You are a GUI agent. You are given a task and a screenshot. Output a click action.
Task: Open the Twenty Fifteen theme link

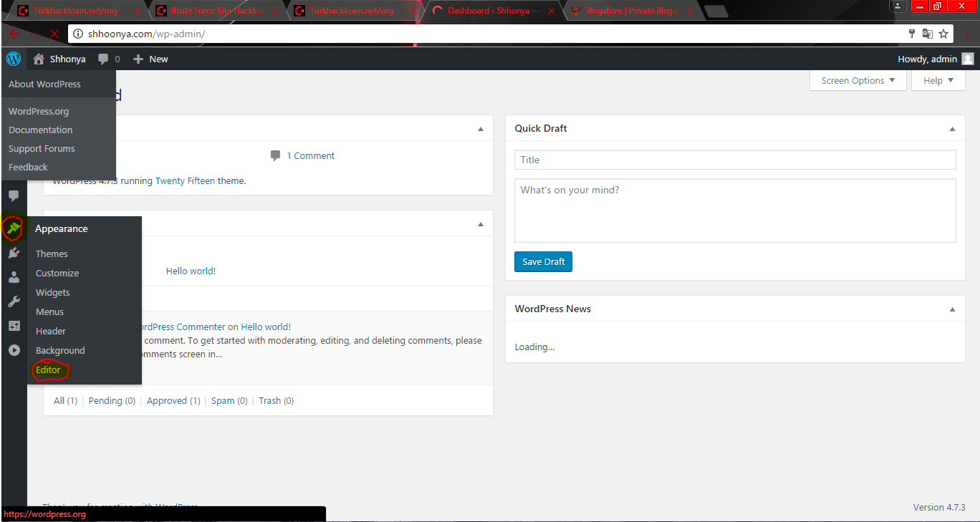coord(185,180)
